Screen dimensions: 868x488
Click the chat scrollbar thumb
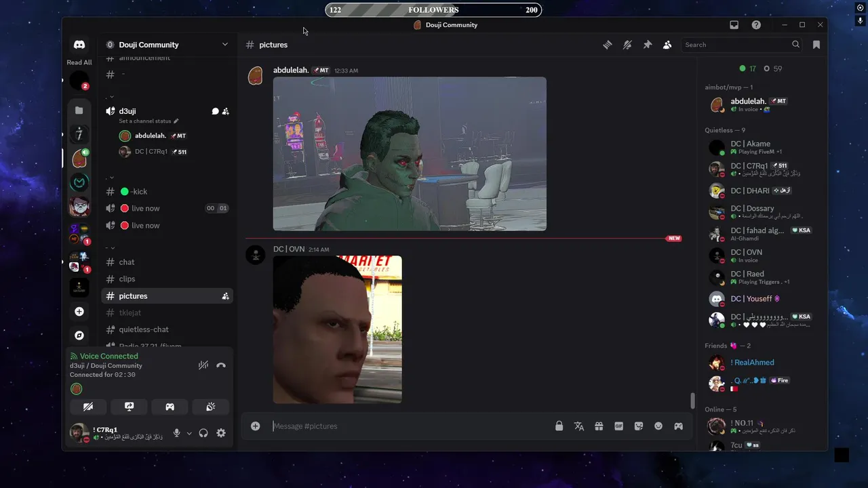point(692,401)
